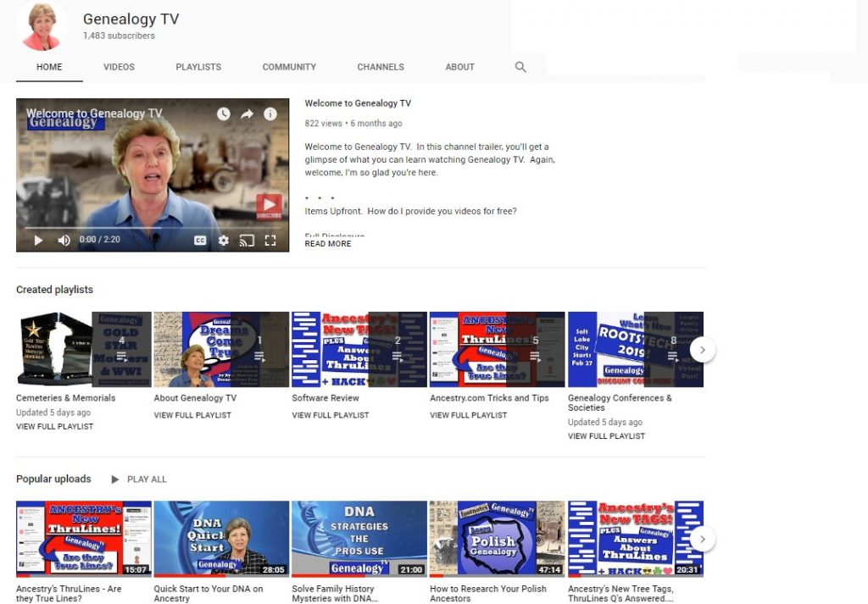Expand the Created playlists carousel with the right chevron
Screen dimensions: 868x604
tap(703, 349)
